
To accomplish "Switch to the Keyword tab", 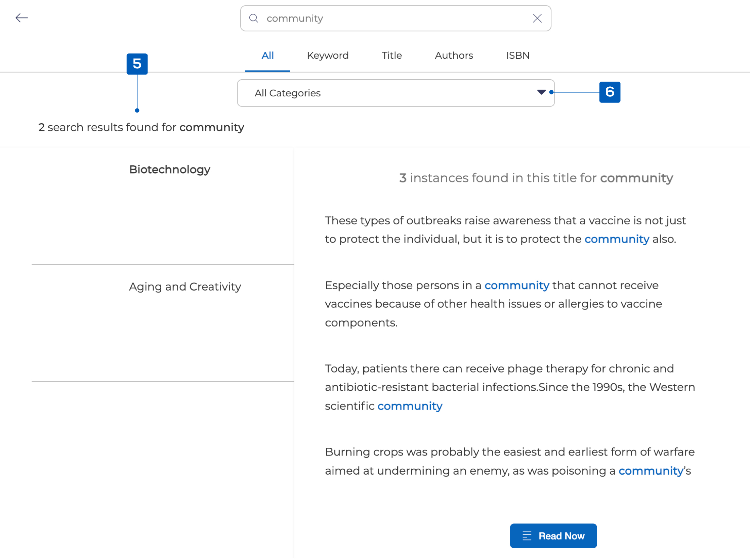I will coord(328,55).
